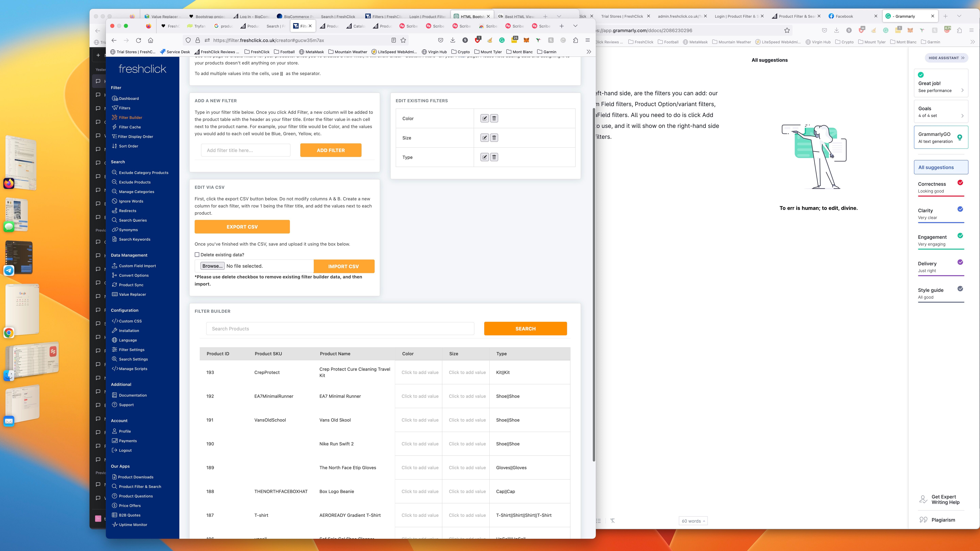980x551 pixels.
Task: Show more bookmarks with the double chevron
Action: [x=589, y=52]
